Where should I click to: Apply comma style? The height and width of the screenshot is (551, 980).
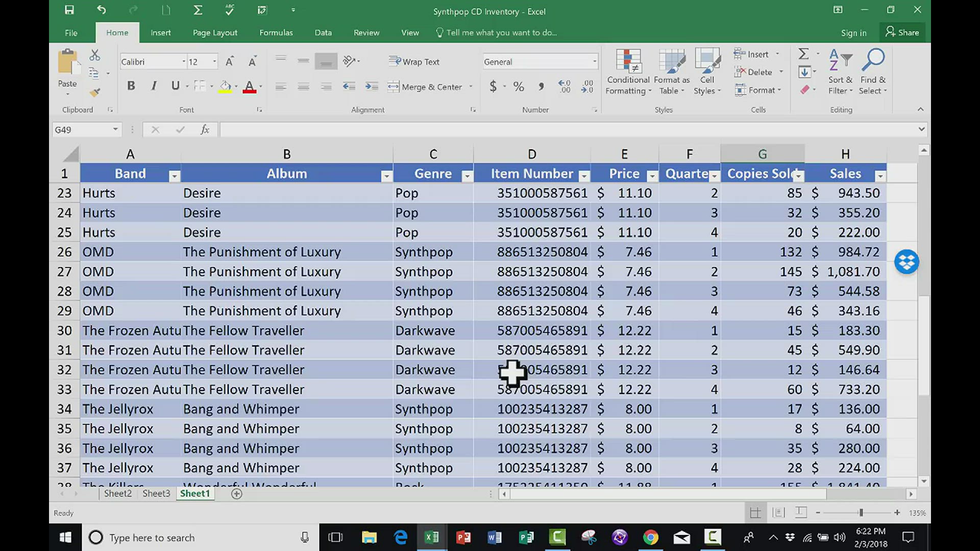point(541,86)
